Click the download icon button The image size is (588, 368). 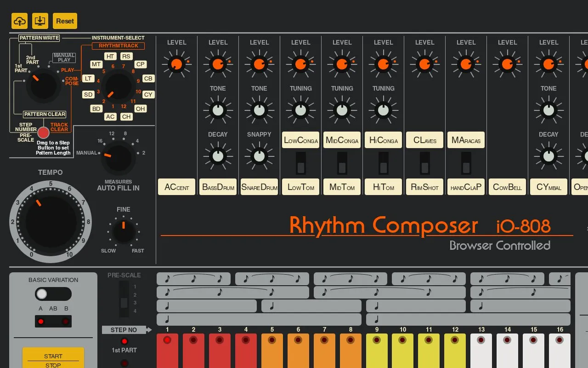tap(40, 21)
